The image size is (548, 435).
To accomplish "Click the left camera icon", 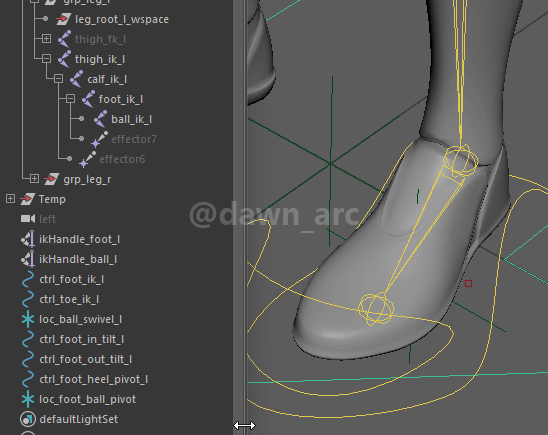I will 28,219.
